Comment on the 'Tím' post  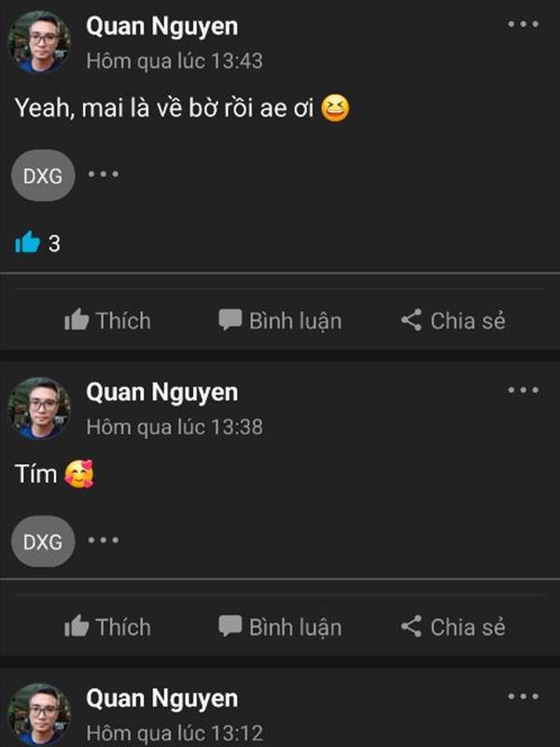[x=280, y=627]
